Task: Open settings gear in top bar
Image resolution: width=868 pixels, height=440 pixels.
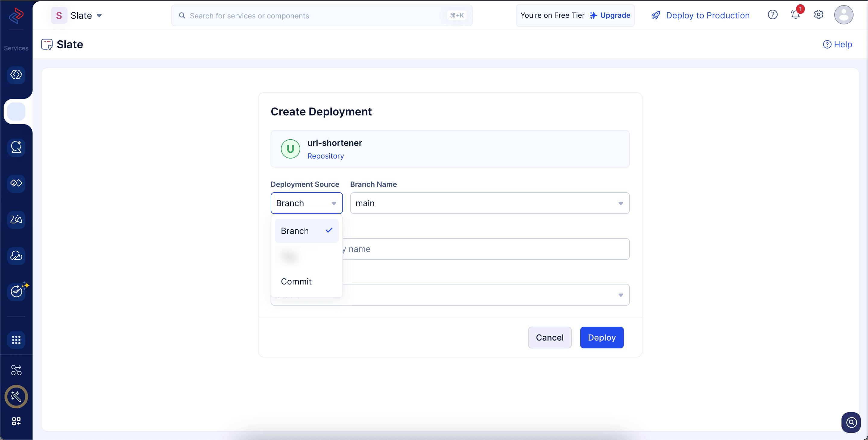Action: click(819, 15)
